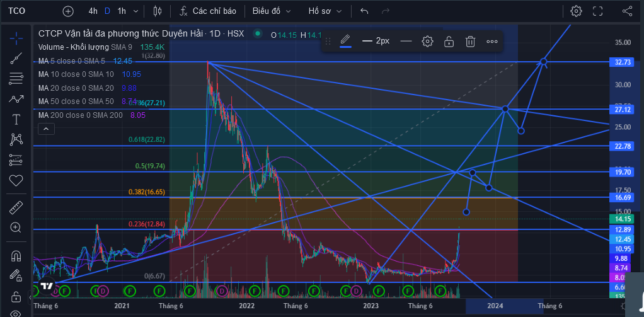Share the chart via share icon

627,11
